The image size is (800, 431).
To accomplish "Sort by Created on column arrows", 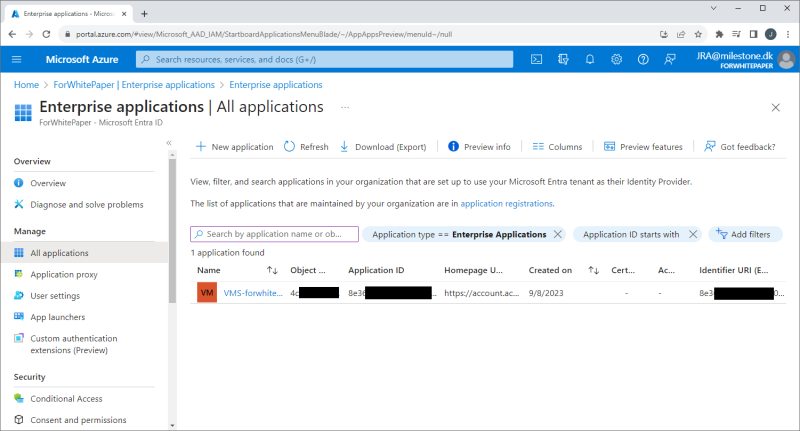I will [593, 270].
